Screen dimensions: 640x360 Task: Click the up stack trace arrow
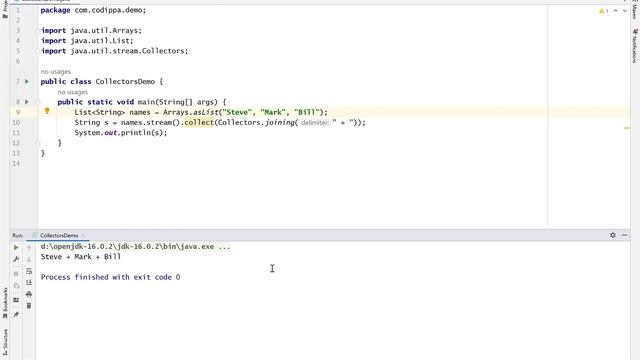click(x=29, y=248)
